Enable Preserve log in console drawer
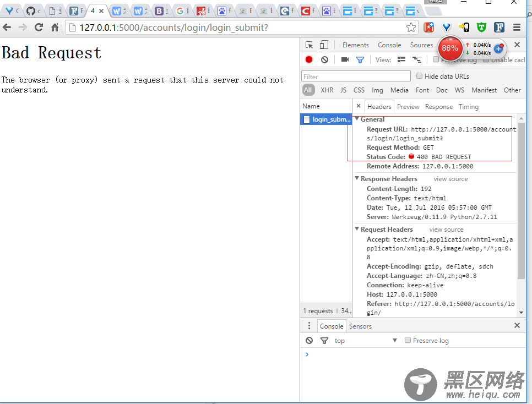 pyautogui.click(x=408, y=340)
